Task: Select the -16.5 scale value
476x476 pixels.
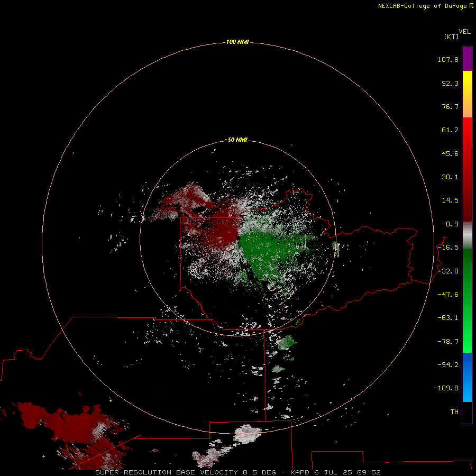Action: (448, 248)
